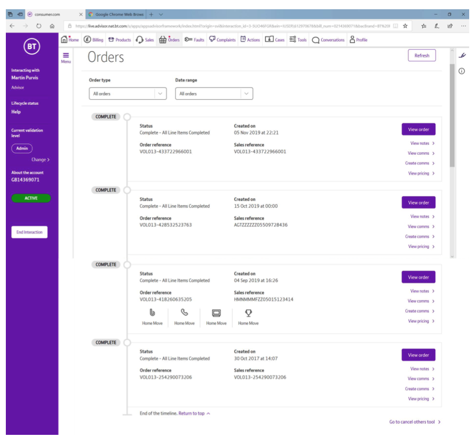Open the Sales headset tab

point(145,40)
